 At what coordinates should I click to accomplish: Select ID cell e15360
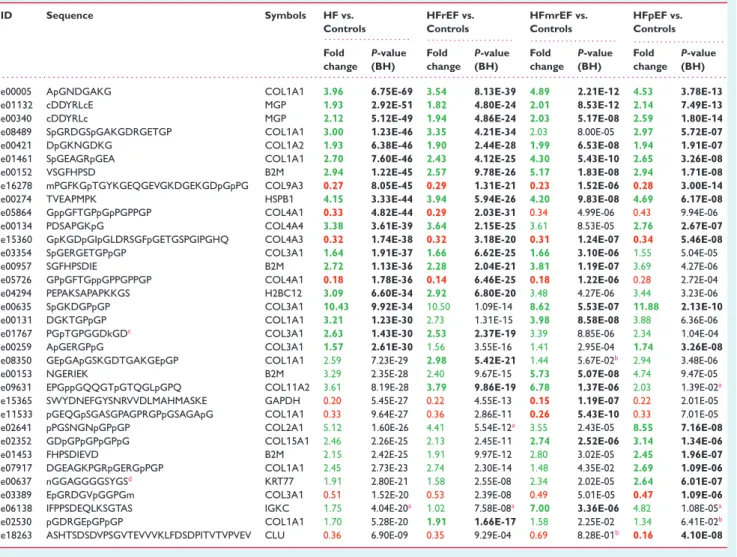tap(16, 240)
